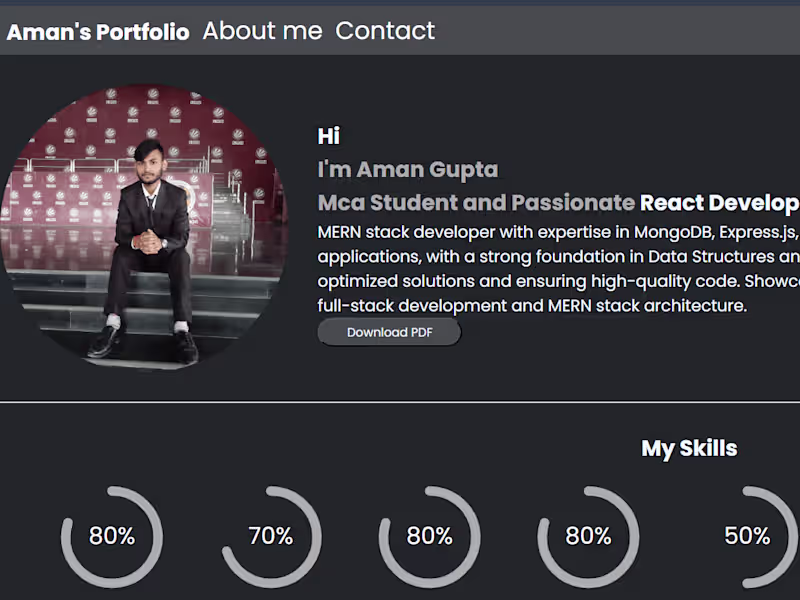Click the Download PDF button

coord(388,332)
